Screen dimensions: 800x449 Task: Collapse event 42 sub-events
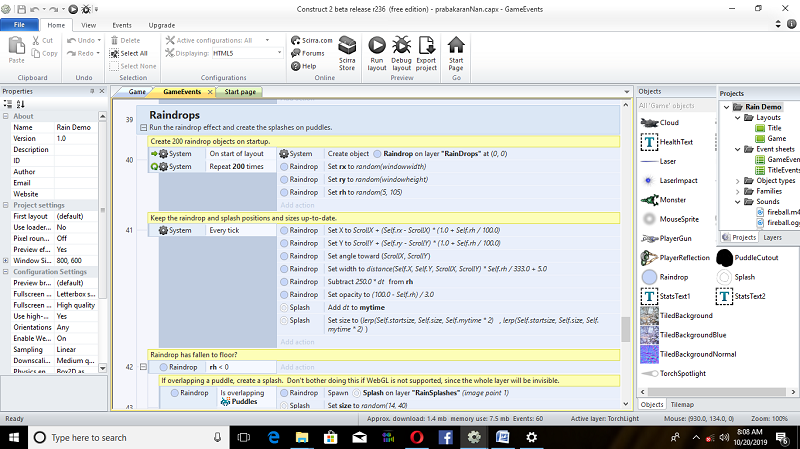pos(142,367)
